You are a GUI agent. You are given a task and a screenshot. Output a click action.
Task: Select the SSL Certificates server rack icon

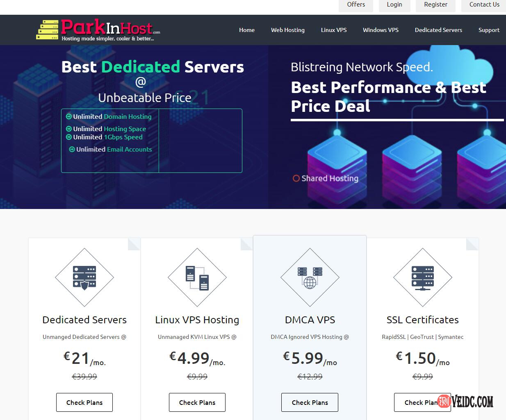422,278
